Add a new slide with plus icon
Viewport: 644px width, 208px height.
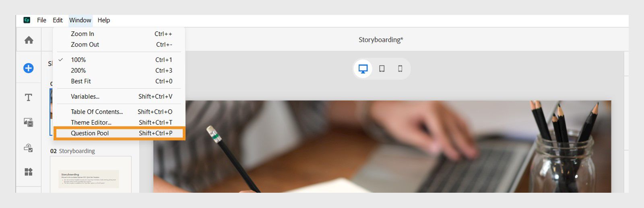click(28, 68)
